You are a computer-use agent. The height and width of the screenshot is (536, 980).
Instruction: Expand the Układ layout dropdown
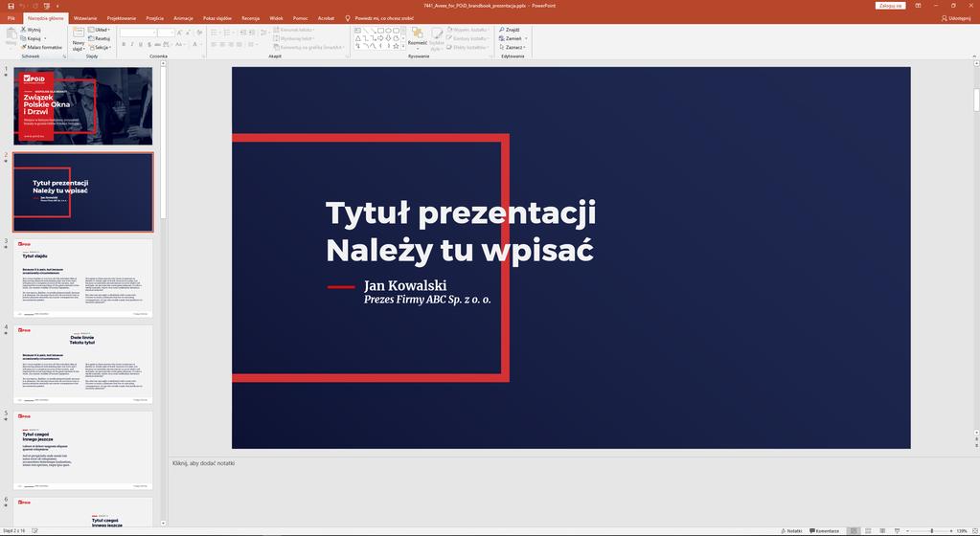coord(99,30)
